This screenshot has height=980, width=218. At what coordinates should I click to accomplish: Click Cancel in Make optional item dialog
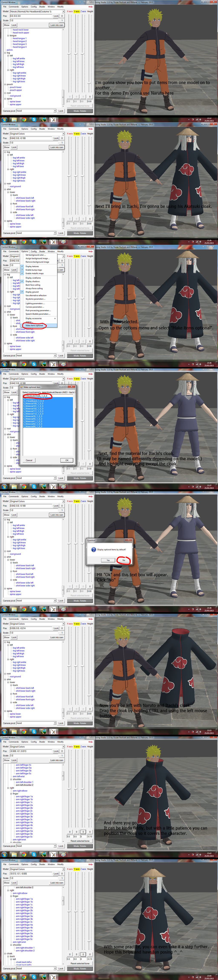point(29,460)
